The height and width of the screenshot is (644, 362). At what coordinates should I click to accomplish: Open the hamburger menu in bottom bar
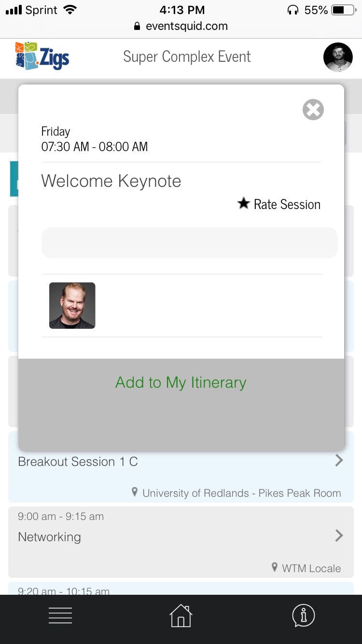click(x=60, y=616)
